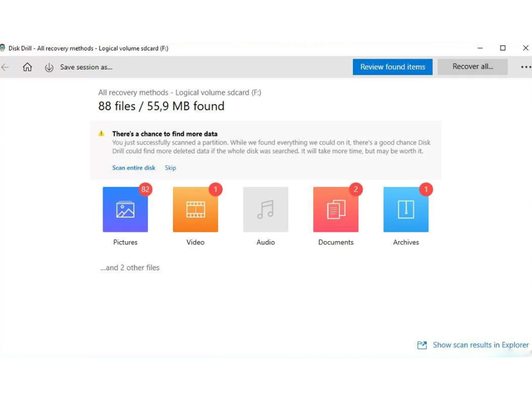Click the Video label text
This screenshot has height=399, width=532.
pyautogui.click(x=196, y=242)
